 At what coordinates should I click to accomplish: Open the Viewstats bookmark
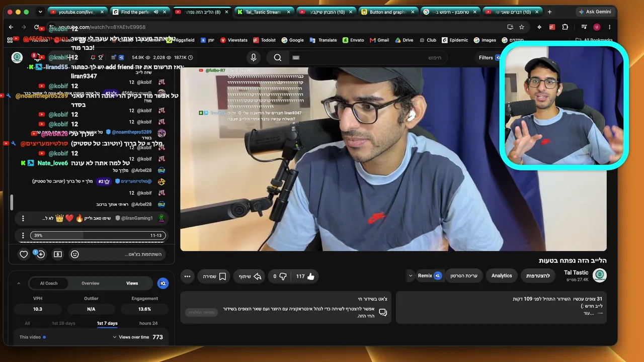coord(233,40)
